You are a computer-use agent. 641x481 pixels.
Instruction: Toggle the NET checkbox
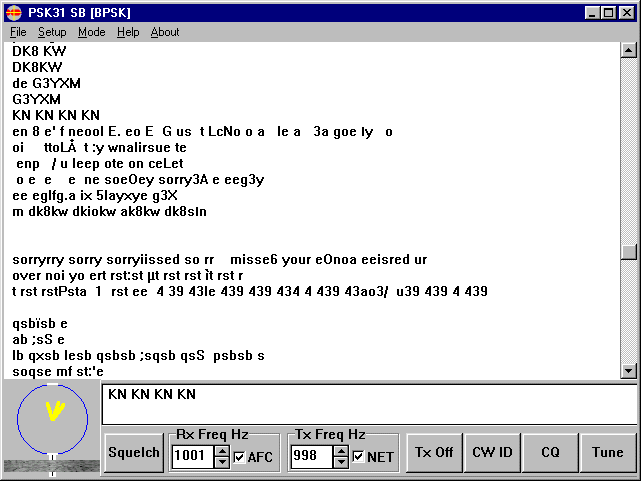[358, 457]
